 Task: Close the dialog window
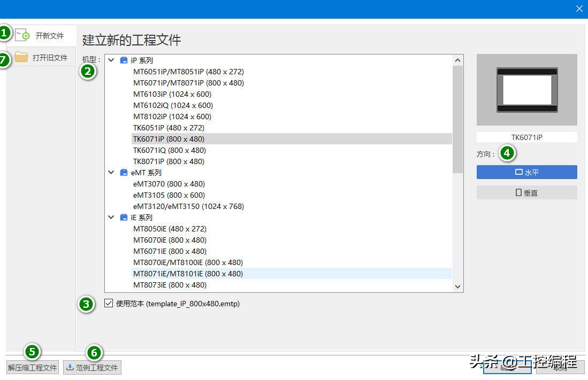click(x=579, y=9)
